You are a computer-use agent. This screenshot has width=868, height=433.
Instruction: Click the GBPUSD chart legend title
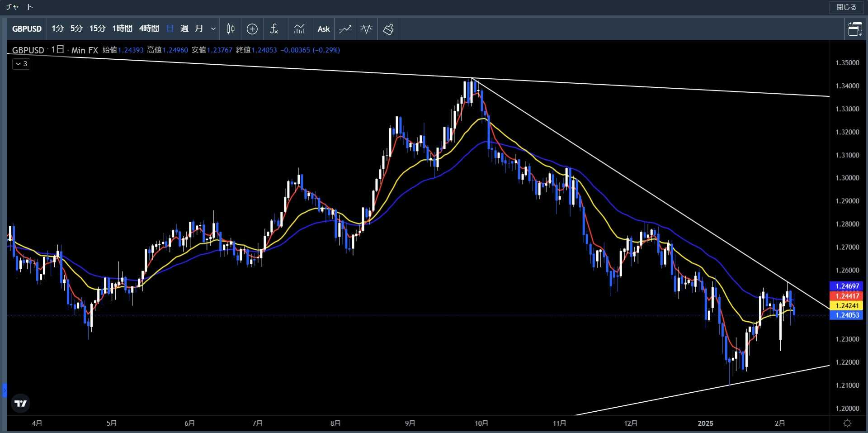point(28,50)
